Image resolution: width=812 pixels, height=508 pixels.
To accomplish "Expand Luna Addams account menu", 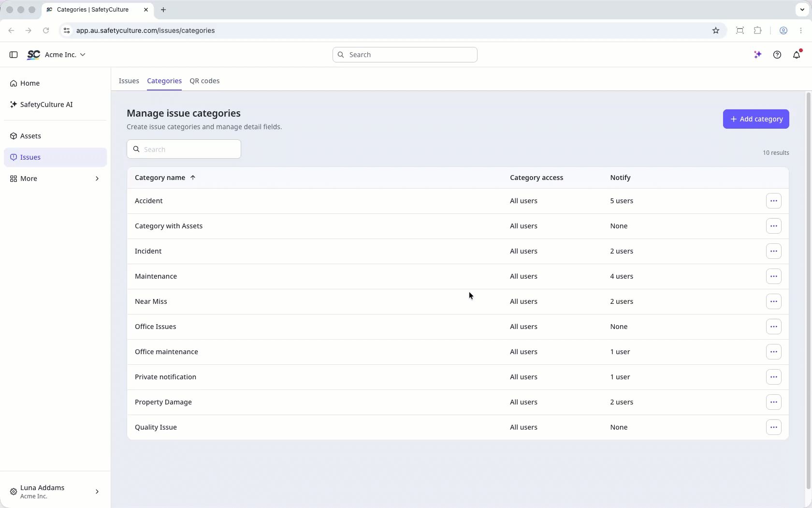I will click(55, 492).
